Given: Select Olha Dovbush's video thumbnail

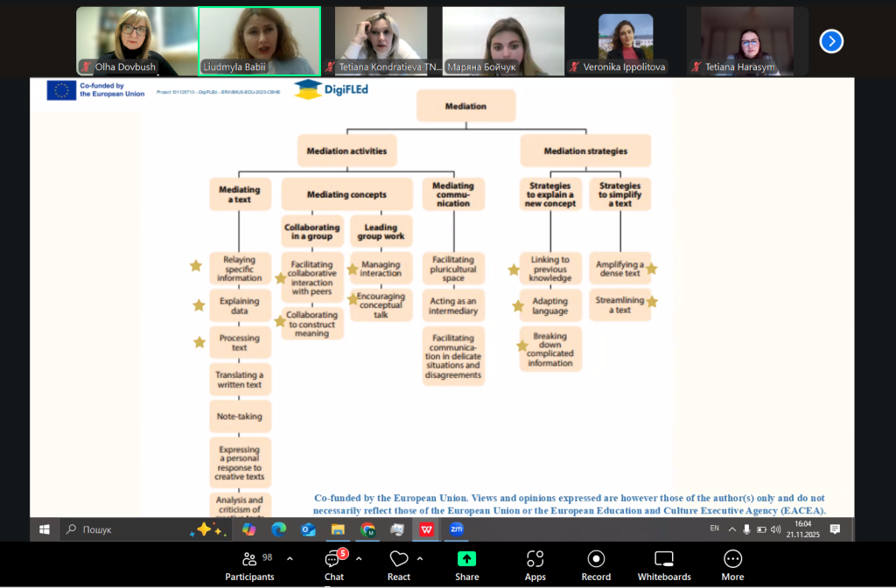Looking at the screenshot, I should coord(136,41).
